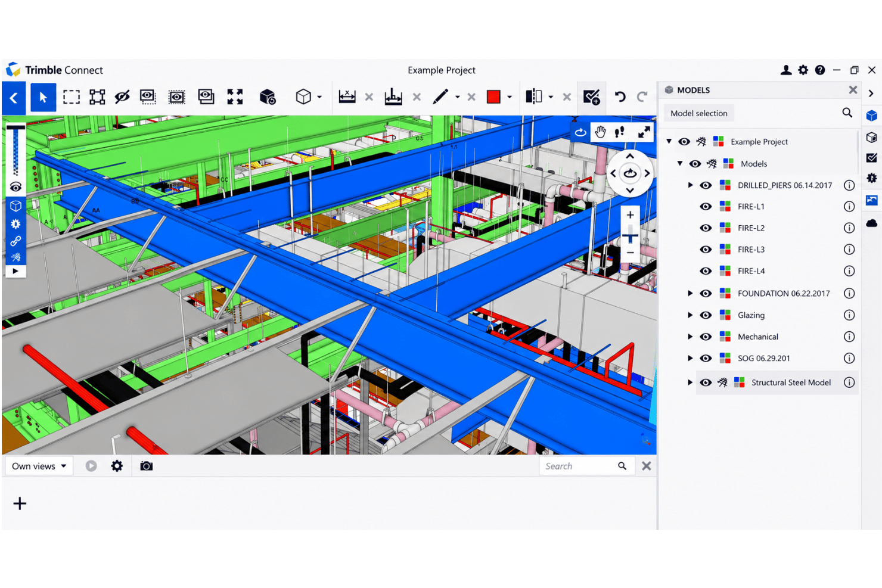Click the zoom in plus button

[630, 215]
